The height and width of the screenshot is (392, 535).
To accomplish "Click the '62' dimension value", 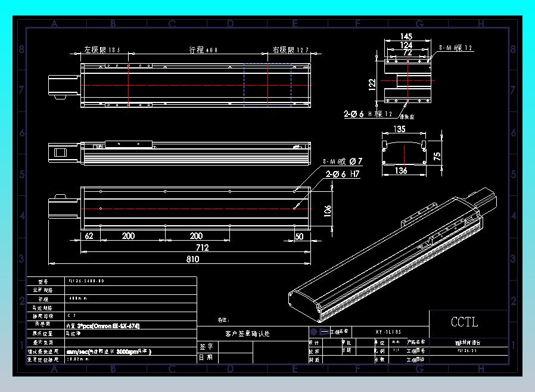I will (89, 236).
